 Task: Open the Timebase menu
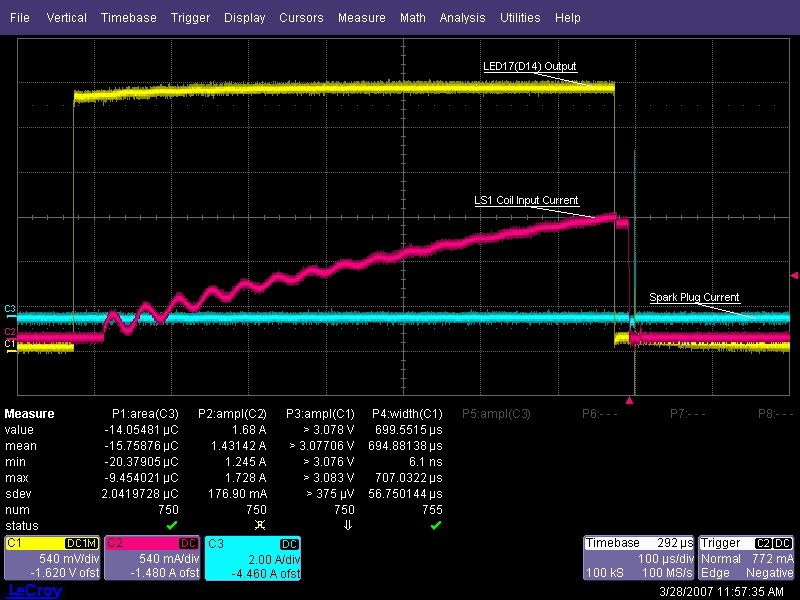129,18
